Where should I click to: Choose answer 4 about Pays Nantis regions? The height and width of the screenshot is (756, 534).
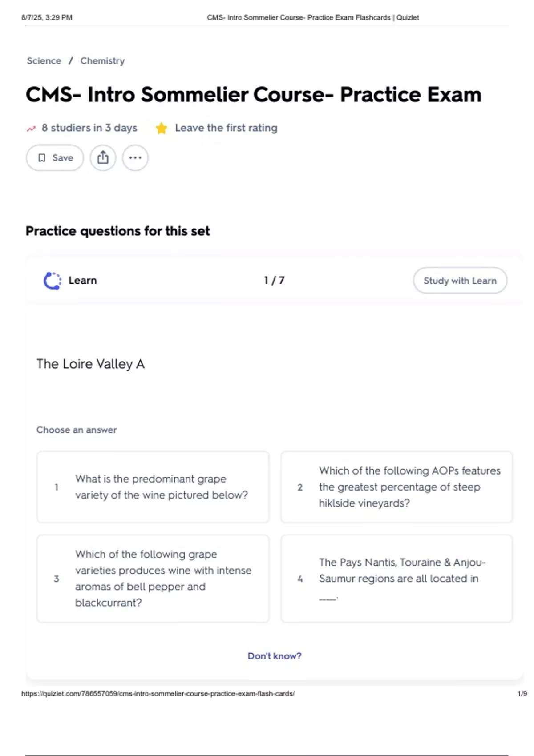click(396, 579)
